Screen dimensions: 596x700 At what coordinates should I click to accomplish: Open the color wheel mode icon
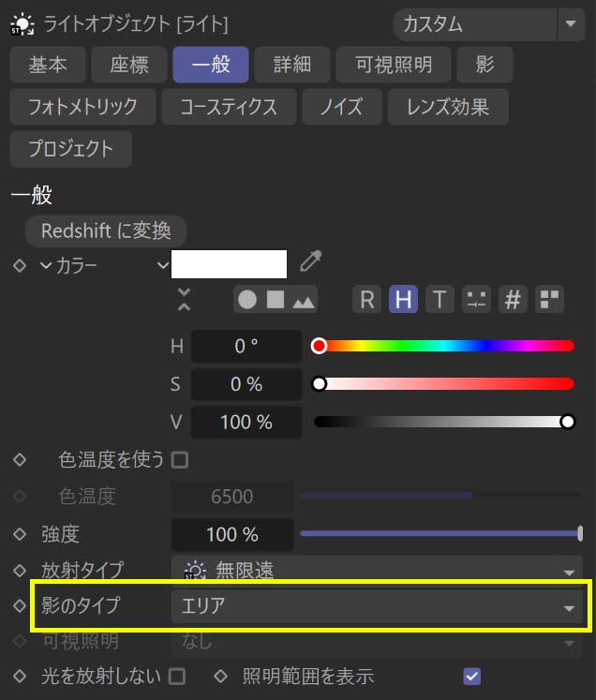tap(247, 299)
